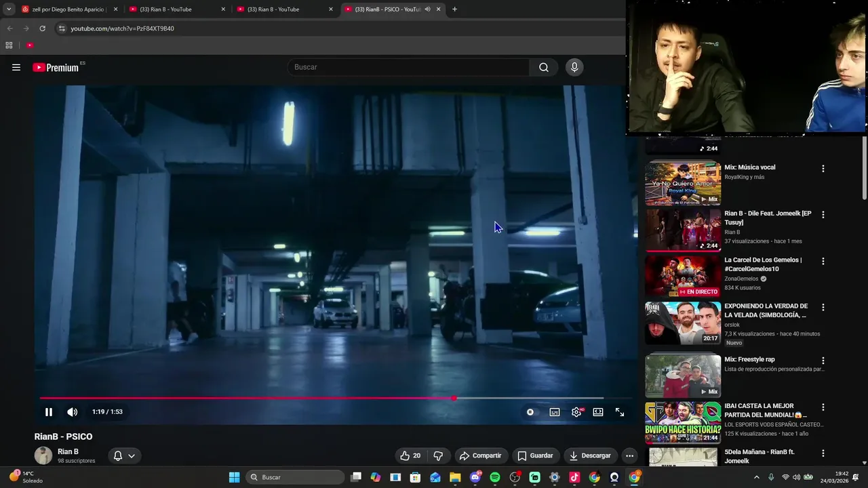868x488 pixels.
Task: Toggle the autoplay switch
Action: coord(530,412)
